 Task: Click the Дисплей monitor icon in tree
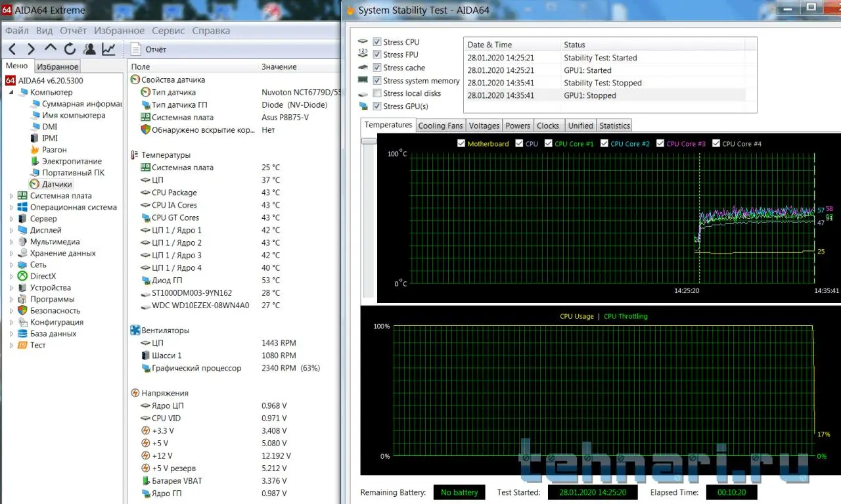(x=23, y=230)
